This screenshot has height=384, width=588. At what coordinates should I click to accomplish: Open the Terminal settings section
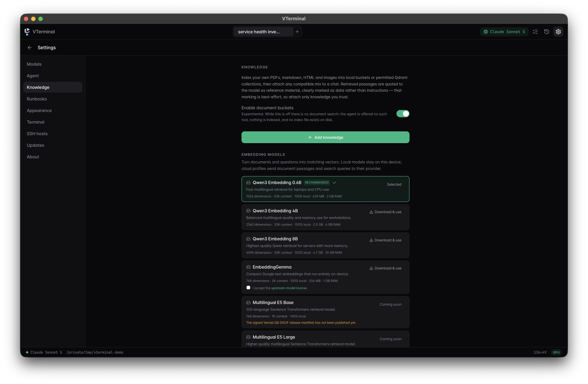(x=53, y=122)
